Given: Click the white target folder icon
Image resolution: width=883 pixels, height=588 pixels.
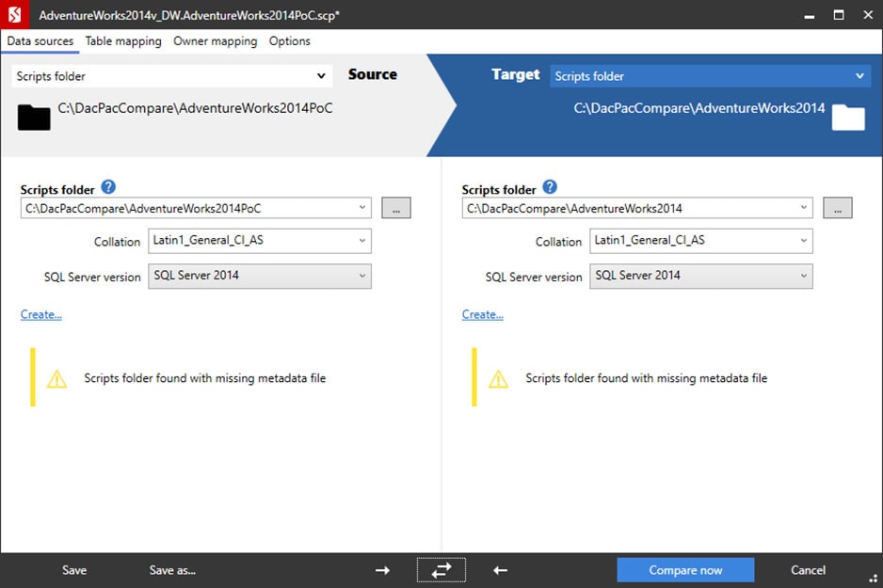Looking at the screenshot, I should click(848, 118).
